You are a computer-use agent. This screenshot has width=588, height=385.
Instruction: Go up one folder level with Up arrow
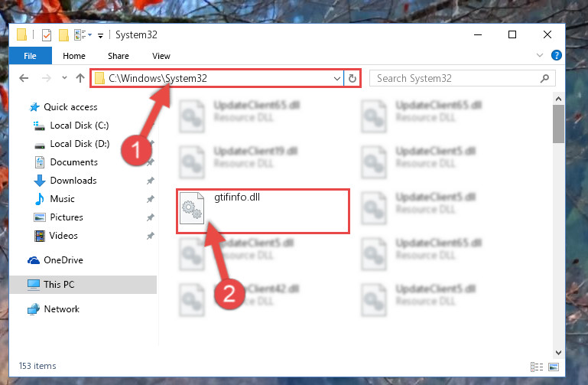(80, 78)
